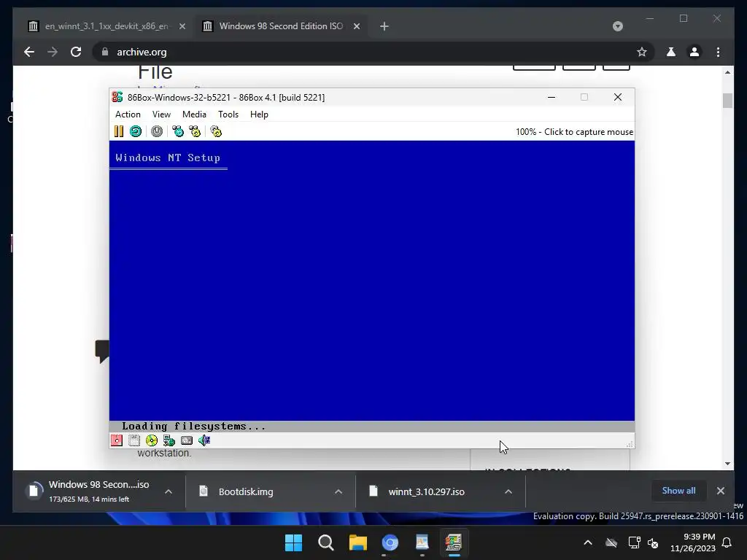
Task: Open the notification bell in the taskbar
Action: click(x=727, y=542)
